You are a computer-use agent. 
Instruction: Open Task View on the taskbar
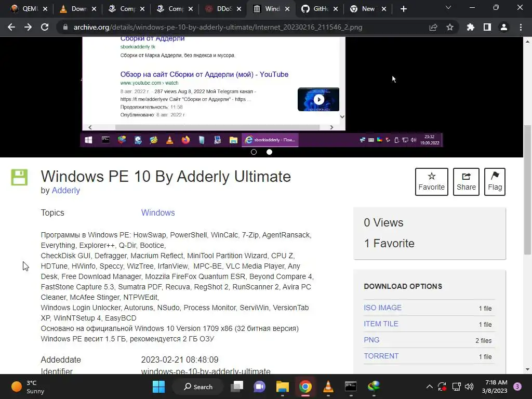point(237,387)
